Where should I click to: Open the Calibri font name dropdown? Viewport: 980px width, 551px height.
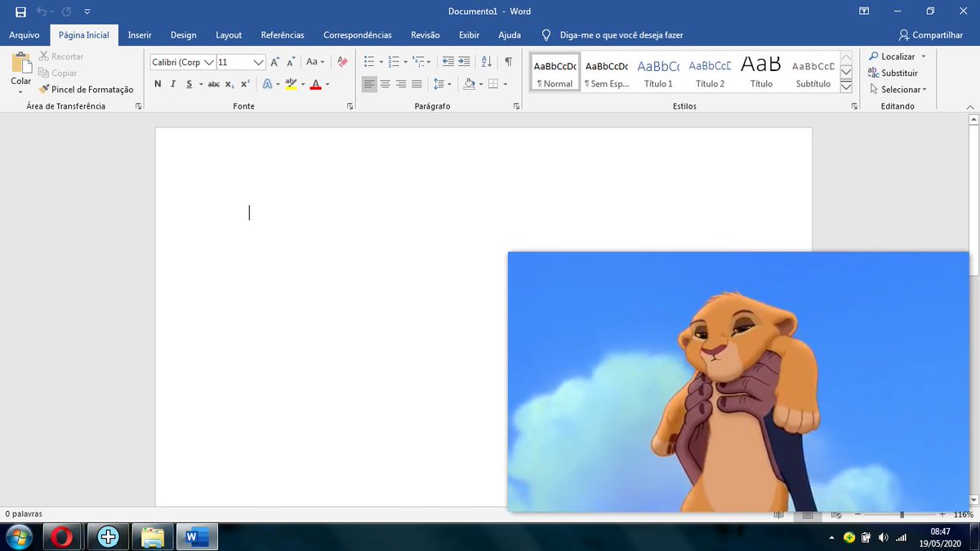pos(209,62)
